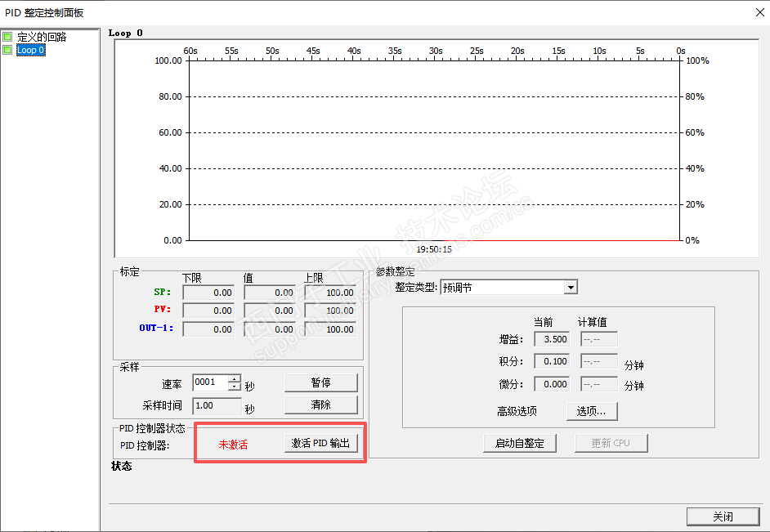Screen dimensions: 770x532
Task: Click the 整定类型 dropdown arrow
Action: (571, 287)
